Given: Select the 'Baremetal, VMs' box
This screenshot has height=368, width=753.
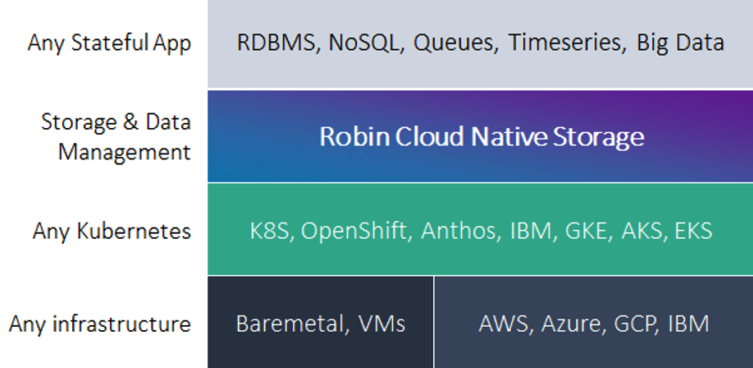Looking at the screenshot, I should pyautogui.click(x=320, y=322).
